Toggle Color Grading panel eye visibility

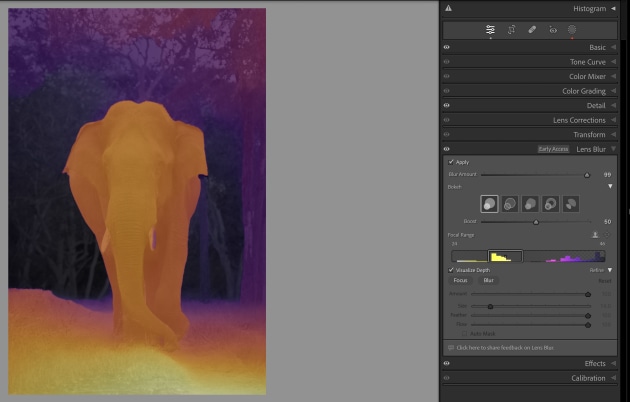click(446, 91)
